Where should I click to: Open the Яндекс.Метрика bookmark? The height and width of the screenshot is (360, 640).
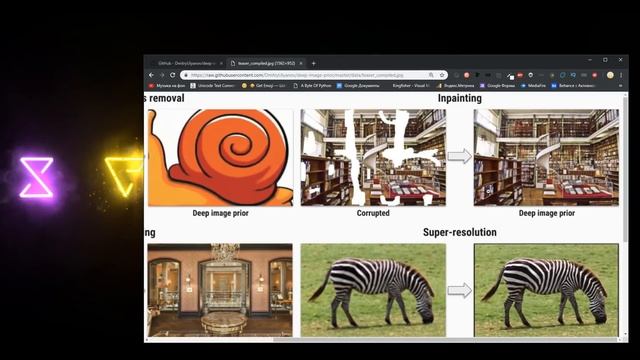click(455, 86)
